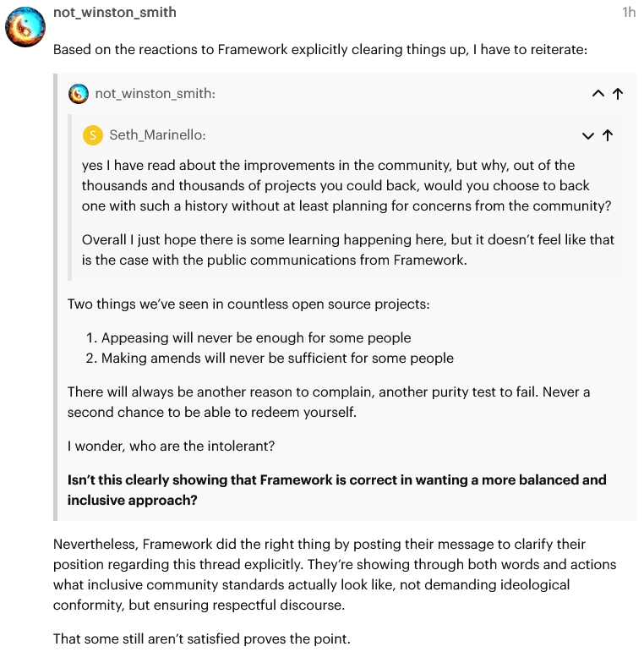Go to Seth_Marinello's original post via up arrow
This screenshot has height=652, width=644.
click(608, 135)
